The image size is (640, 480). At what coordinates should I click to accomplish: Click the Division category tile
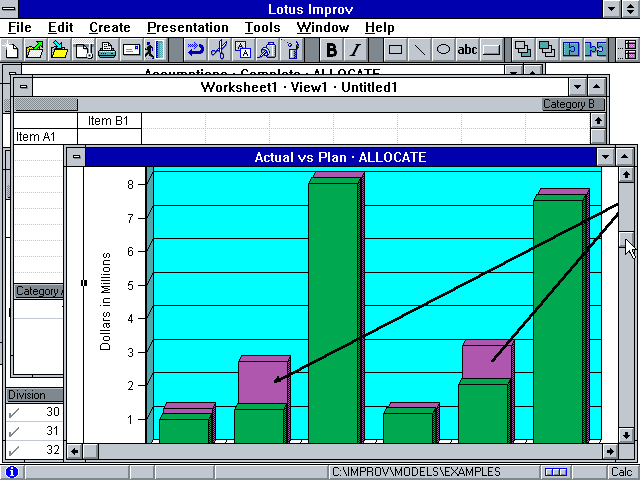pos(35,395)
